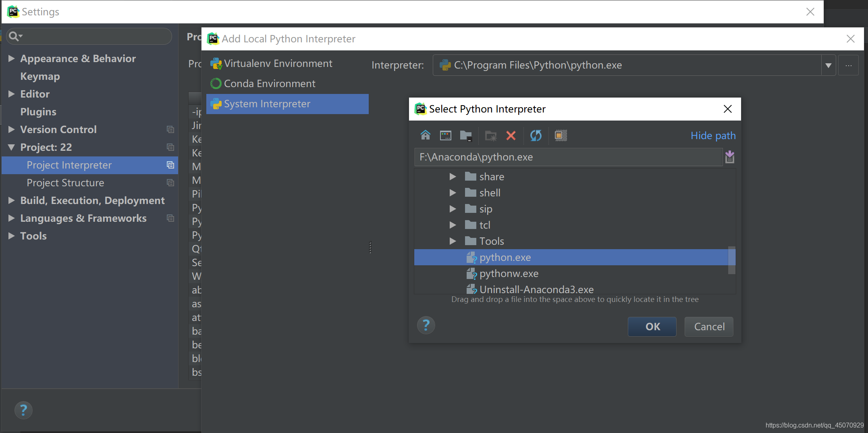Open Keymap settings
This screenshot has height=433, width=868.
coord(40,76)
